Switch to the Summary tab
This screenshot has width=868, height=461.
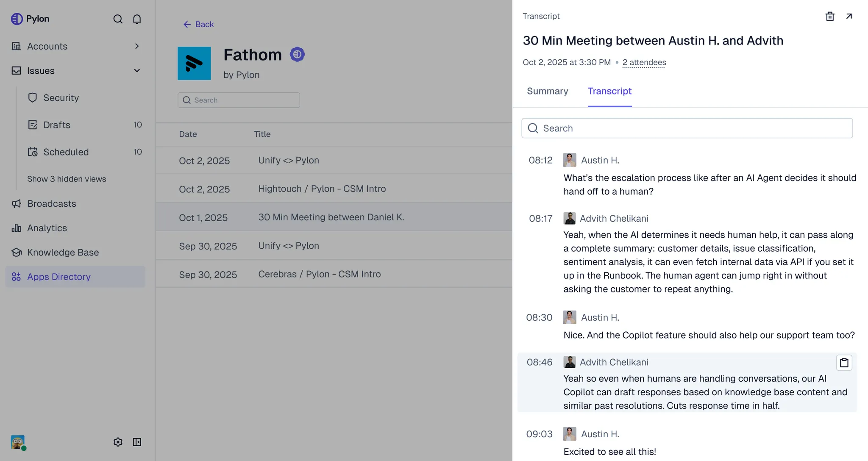pos(547,91)
